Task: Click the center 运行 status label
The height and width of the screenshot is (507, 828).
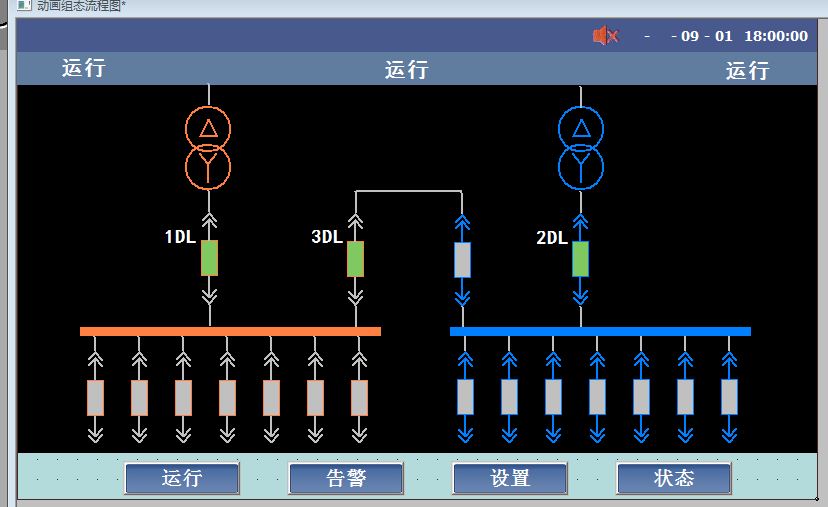Action: point(406,70)
